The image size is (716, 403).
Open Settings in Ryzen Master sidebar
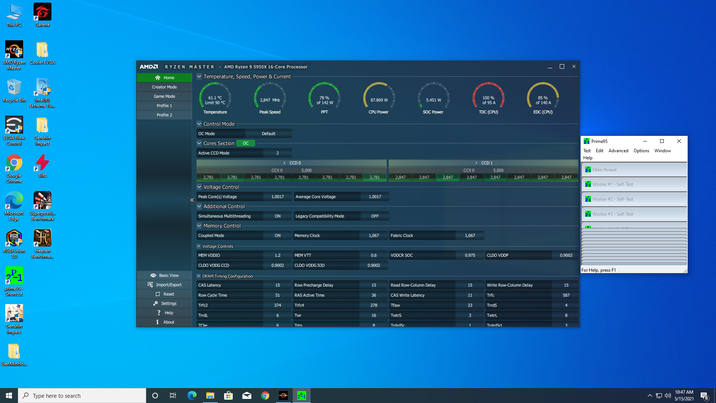[x=164, y=304]
